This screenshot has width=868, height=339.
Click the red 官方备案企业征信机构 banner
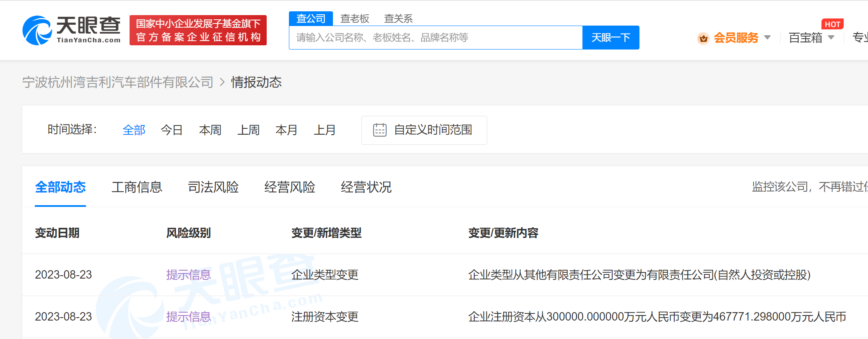pyautogui.click(x=198, y=30)
